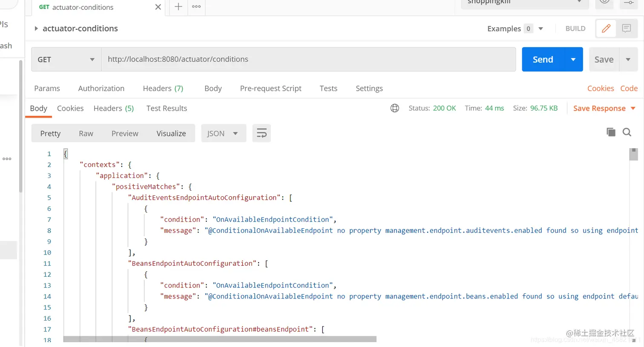
Task: Click the pencil edit icon
Action: pos(606,29)
